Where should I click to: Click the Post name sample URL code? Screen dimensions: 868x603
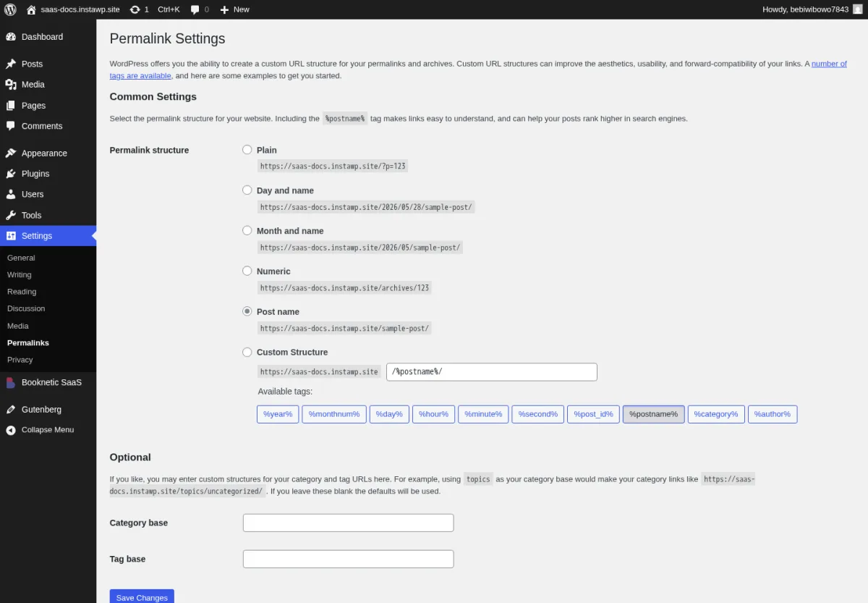point(345,329)
